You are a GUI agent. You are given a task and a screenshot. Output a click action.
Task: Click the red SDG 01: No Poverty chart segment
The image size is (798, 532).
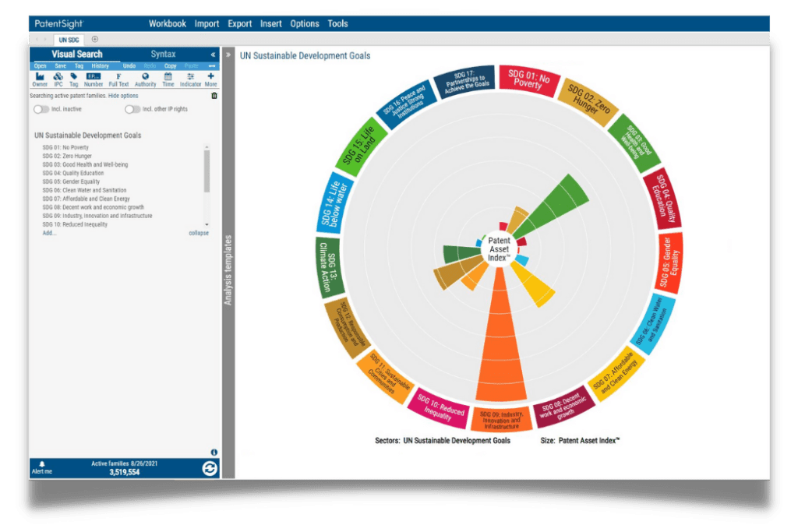(x=529, y=80)
